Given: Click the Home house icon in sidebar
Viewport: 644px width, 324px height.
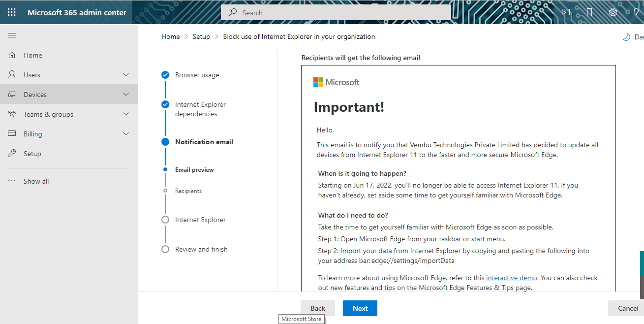Looking at the screenshot, I should 12,55.
